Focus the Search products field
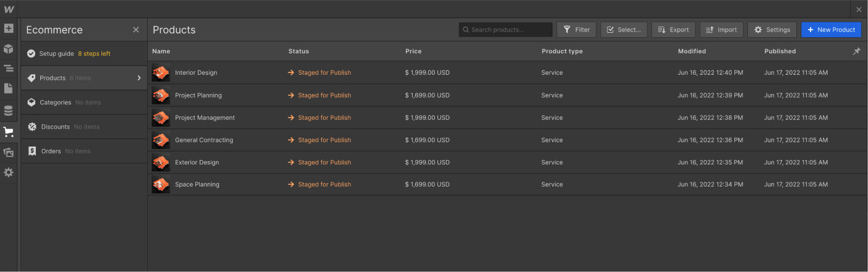Image resolution: width=868 pixels, height=272 pixels. 507,30
